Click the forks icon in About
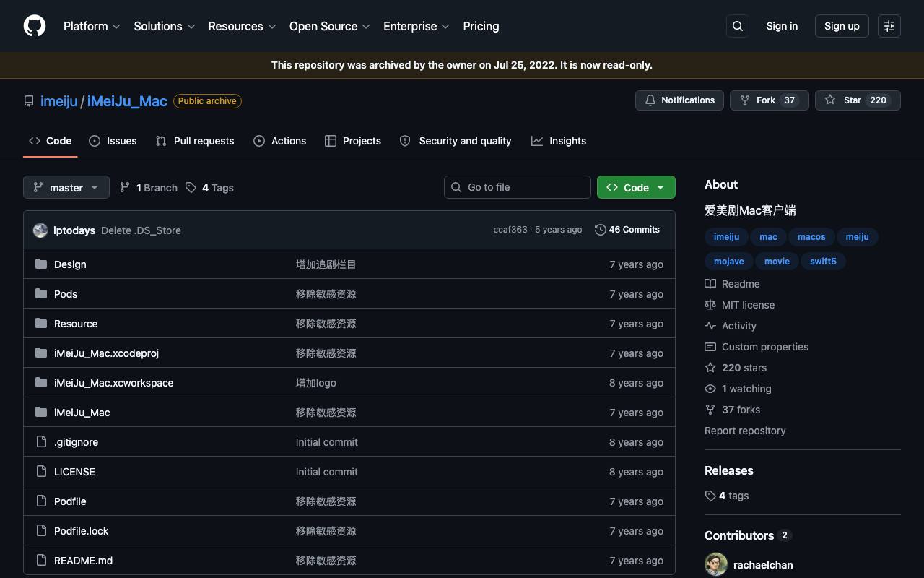Viewport: 924px width, 578px height. pyautogui.click(x=710, y=410)
